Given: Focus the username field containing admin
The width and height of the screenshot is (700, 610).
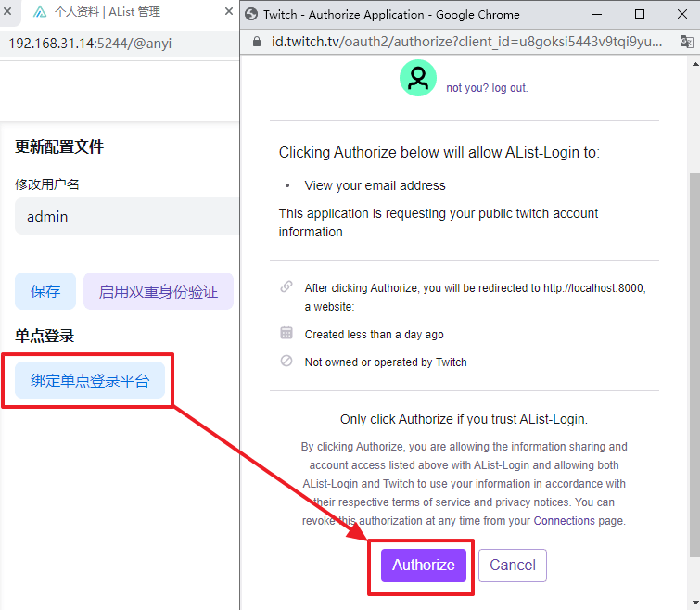Looking at the screenshot, I should pyautogui.click(x=127, y=216).
